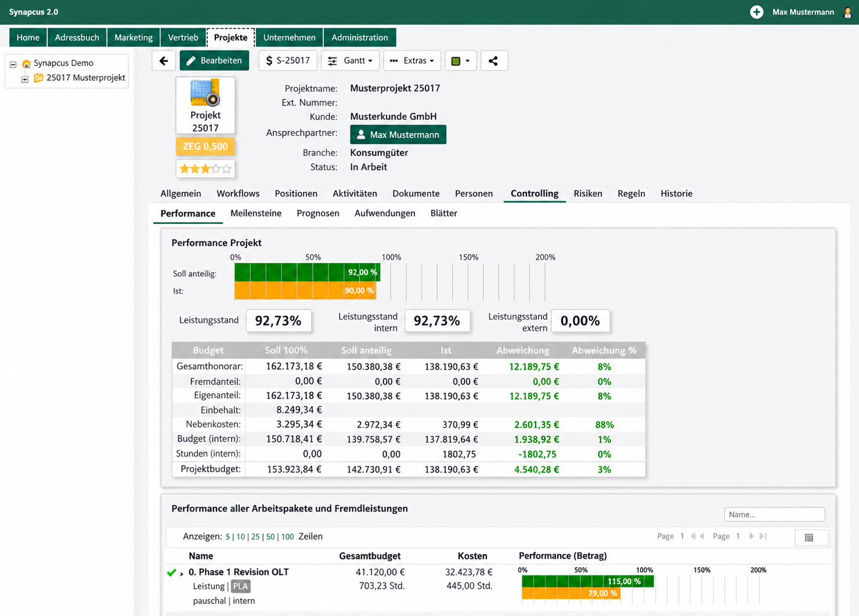Viewport: 859px width, 616px height.
Task: Click the plus icon in top bar
Action: point(756,12)
